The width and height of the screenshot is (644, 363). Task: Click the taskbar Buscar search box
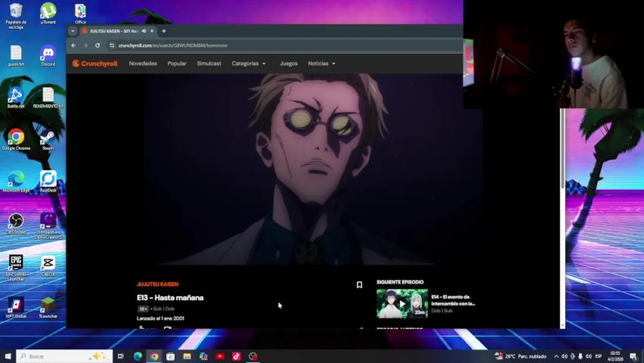point(65,356)
